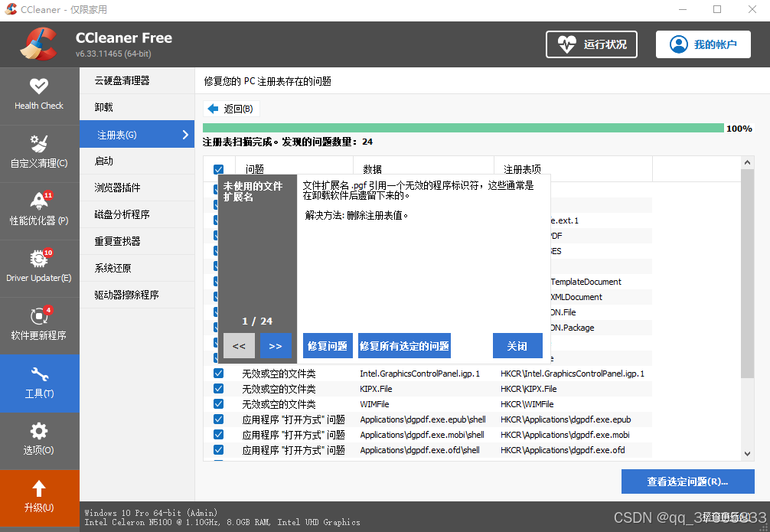Open the Health Check section
This screenshot has width=770, height=532.
click(39, 95)
